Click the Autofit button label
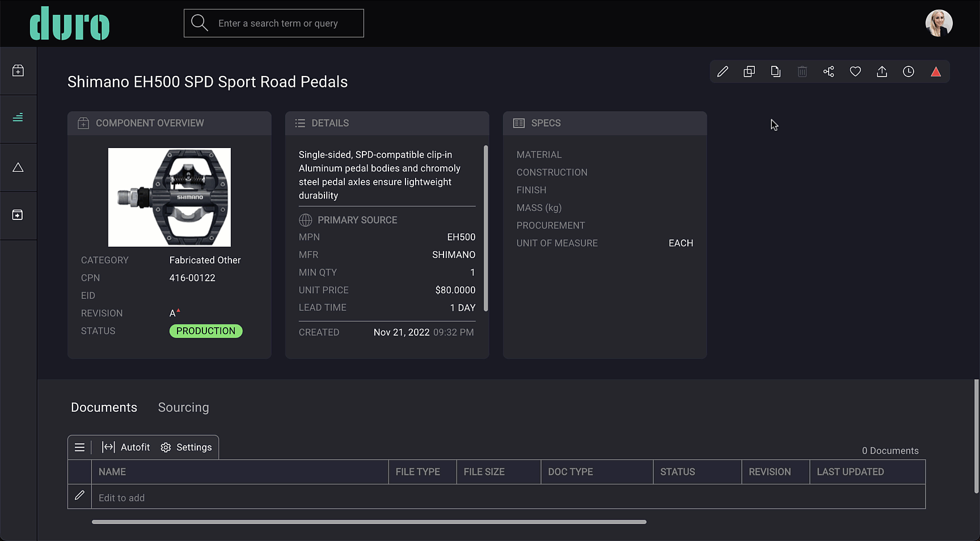 point(135,447)
